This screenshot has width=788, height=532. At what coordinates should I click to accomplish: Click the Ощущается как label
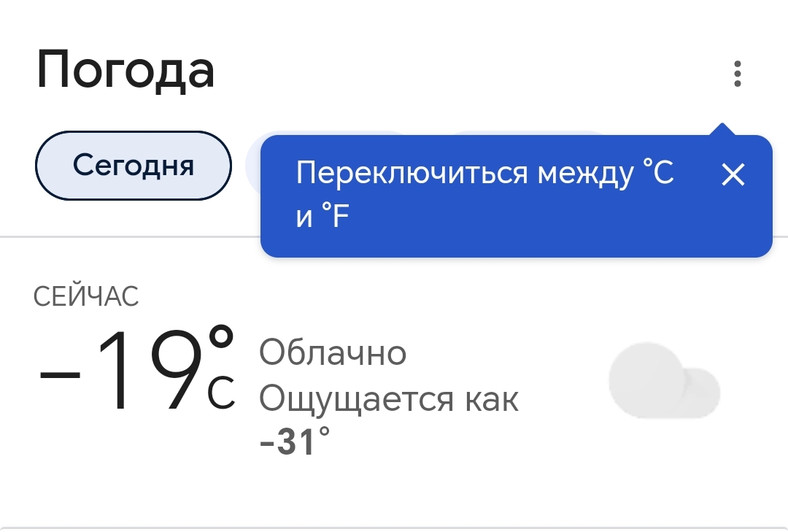click(x=389, y=399)
